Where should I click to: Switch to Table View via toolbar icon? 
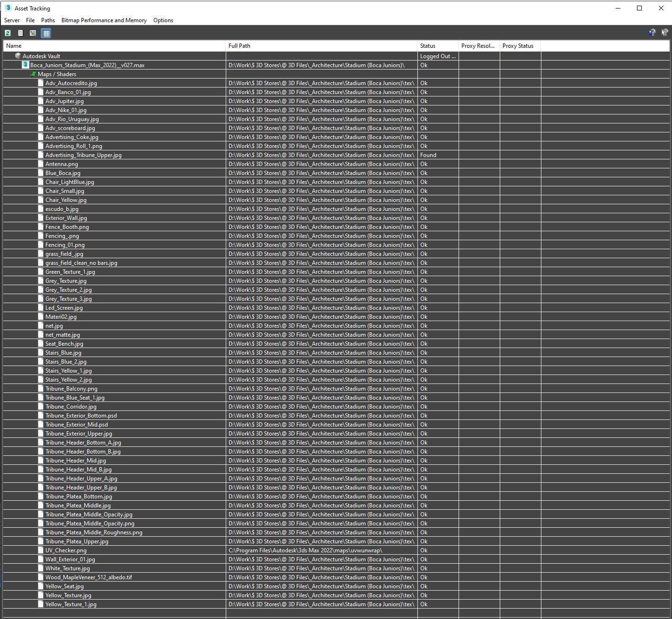46,33
